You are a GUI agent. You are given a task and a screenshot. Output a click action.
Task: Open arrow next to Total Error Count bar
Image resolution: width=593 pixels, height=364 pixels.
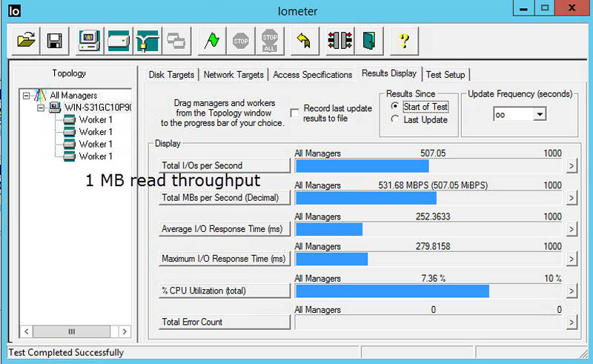click(572, 322)
